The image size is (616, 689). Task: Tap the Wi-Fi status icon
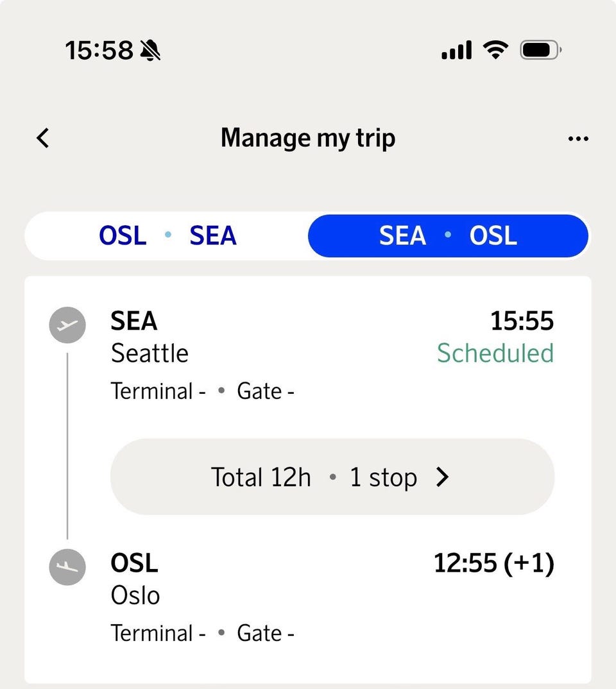[495, 49]
